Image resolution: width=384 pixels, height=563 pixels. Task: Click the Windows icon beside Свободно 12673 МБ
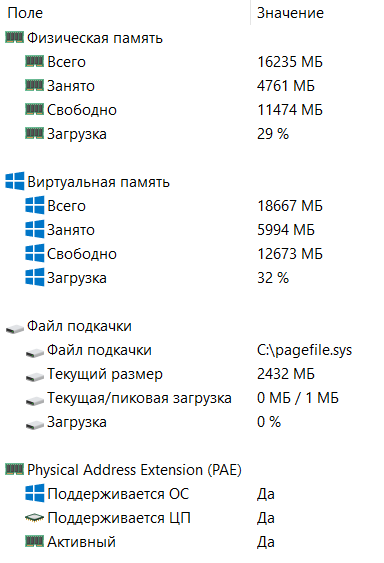[34, 253]
